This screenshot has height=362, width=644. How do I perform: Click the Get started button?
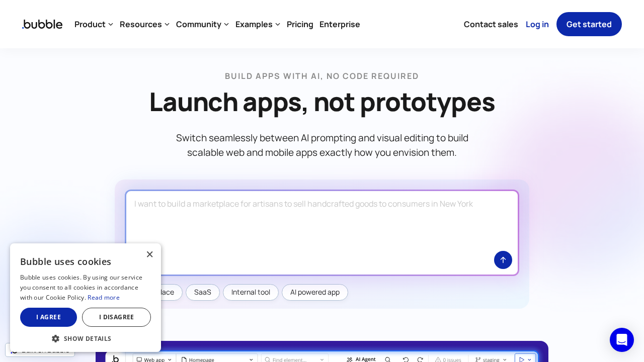[x=589, y=24]
